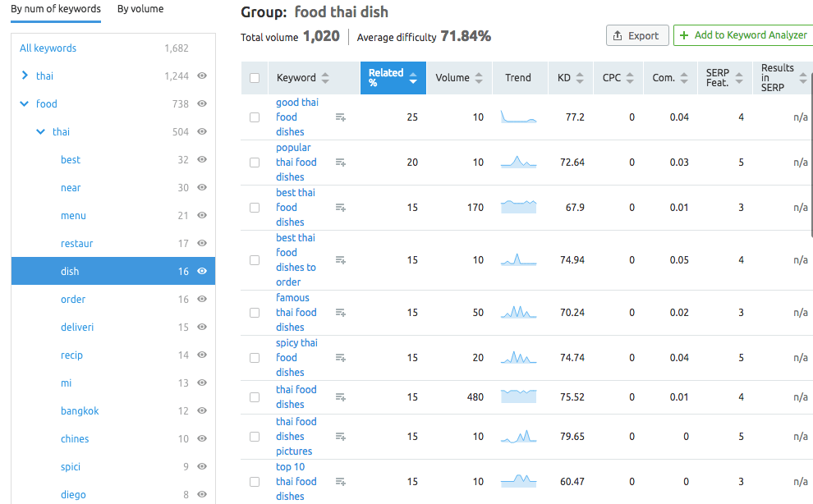Click the add-to-analyzer icon beside "good thai food dishes"

(340, 117)
